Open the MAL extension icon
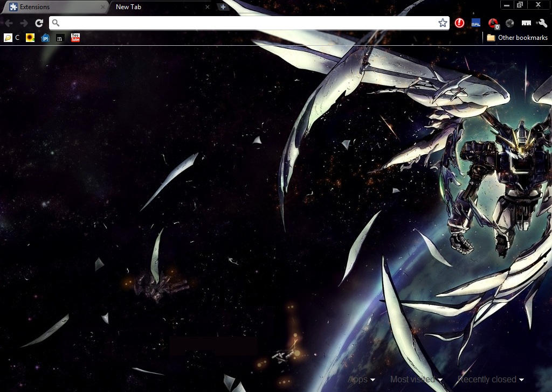The image size is (552, 392). coord(476,23)
